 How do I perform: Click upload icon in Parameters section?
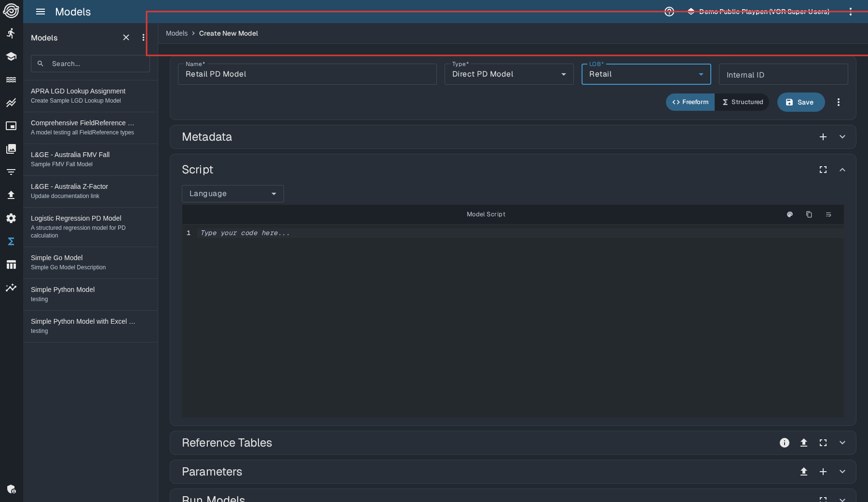click(x=804, y=472)
